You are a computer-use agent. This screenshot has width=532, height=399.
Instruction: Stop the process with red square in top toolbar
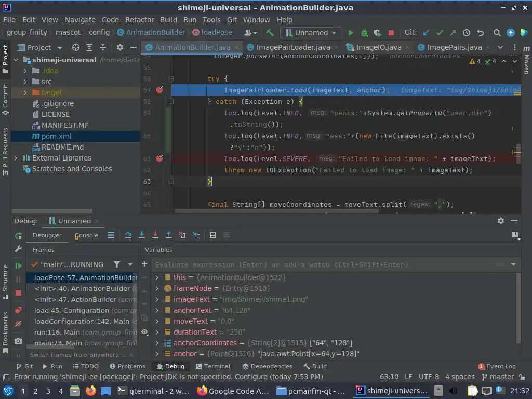391,33
